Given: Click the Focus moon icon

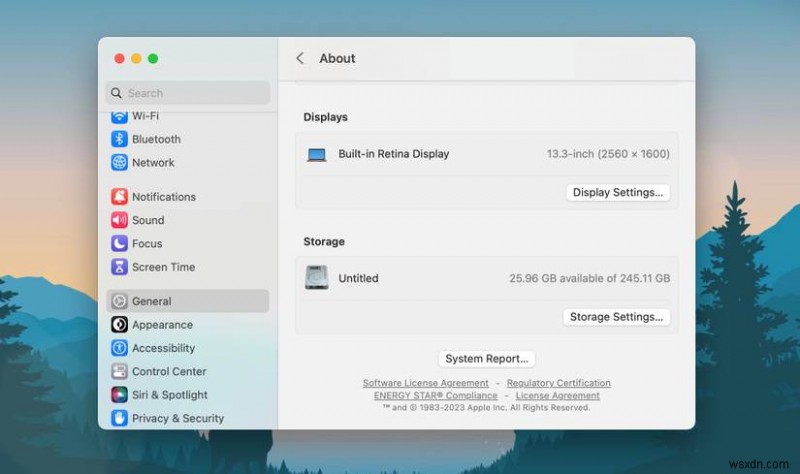Looking at the screenshot, I should (x=119, y=243).
